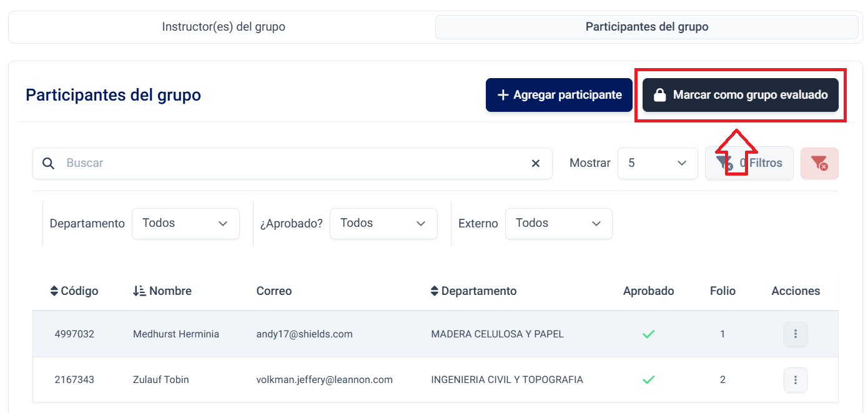Change Mostrar rows per page dropdown
The height and width of the screenshot is (413, 868).
(x=657, y=163)
